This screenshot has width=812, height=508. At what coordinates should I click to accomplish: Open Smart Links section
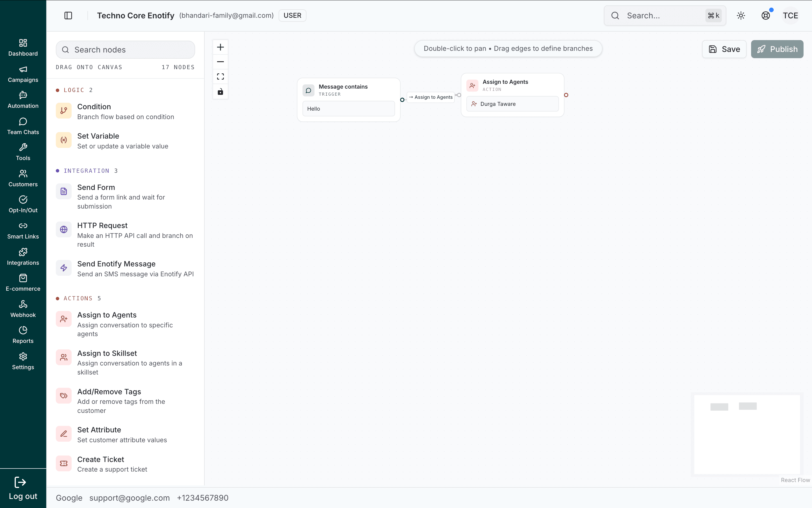23,231
